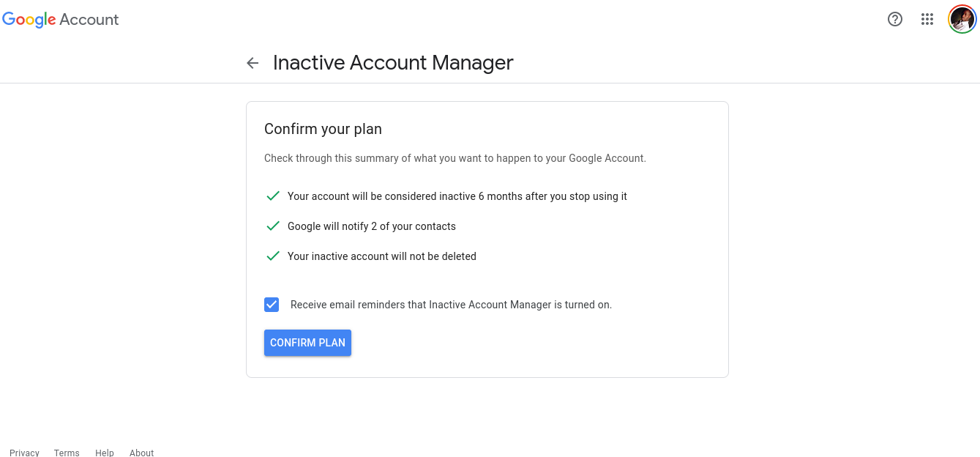Open the Privacy footer link
Viewport: 980px width, 457px height.
pyautogui.click(x=24, y=453)
